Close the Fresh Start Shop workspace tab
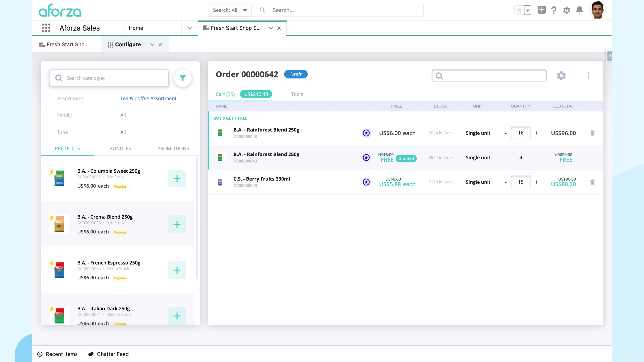The height and width of the screenshot is (362, 644). (279, 28)
